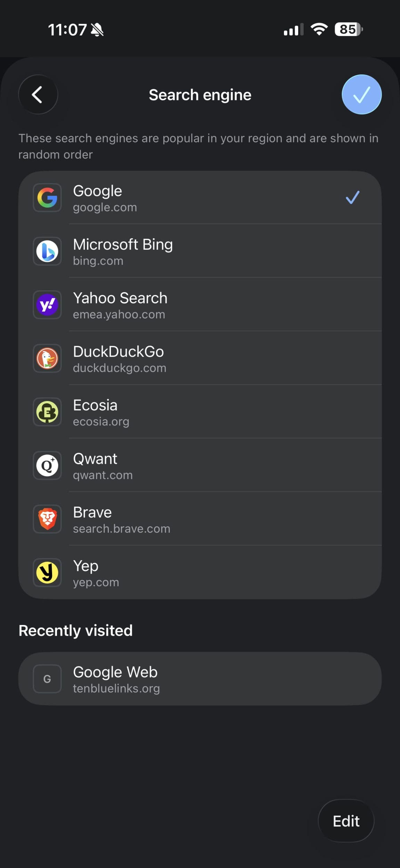
Task: Select Ecosia ecosia.org entry
Action: point(200,412)
